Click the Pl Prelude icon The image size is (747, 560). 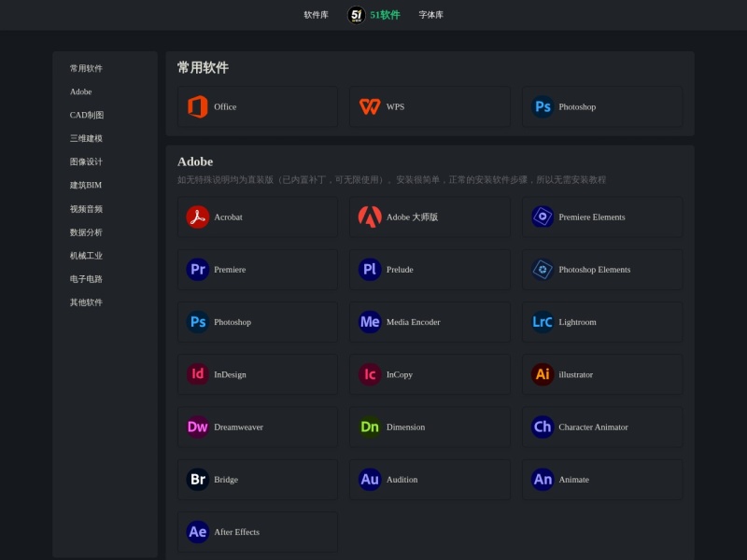point(370,270)
